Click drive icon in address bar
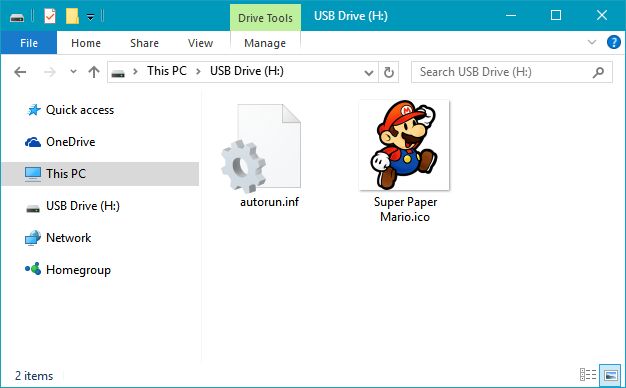 point(118,73)
